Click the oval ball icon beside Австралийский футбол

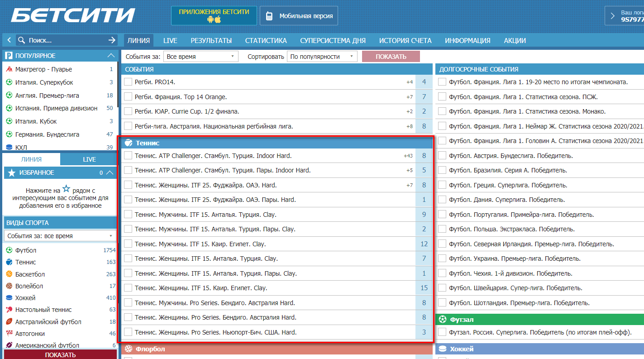pos(9,321)
